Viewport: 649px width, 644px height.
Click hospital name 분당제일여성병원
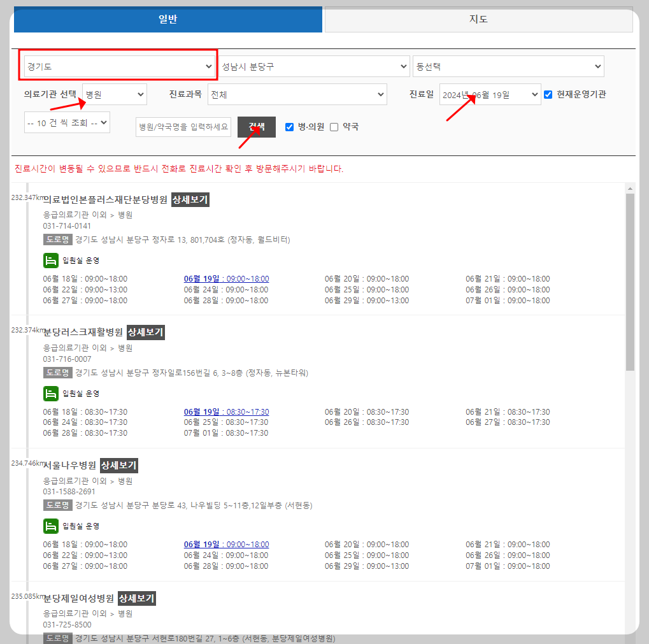(x=78, y=599)
